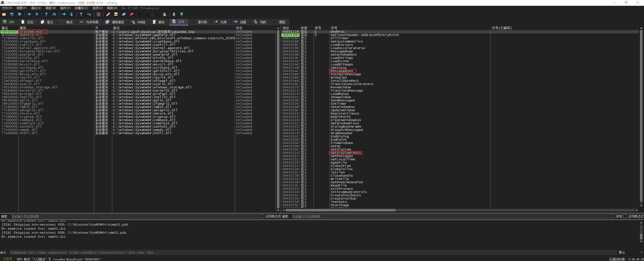644x261 pixels.
Task: Enable regex checkbox for module search
Action: pos(262,216)
